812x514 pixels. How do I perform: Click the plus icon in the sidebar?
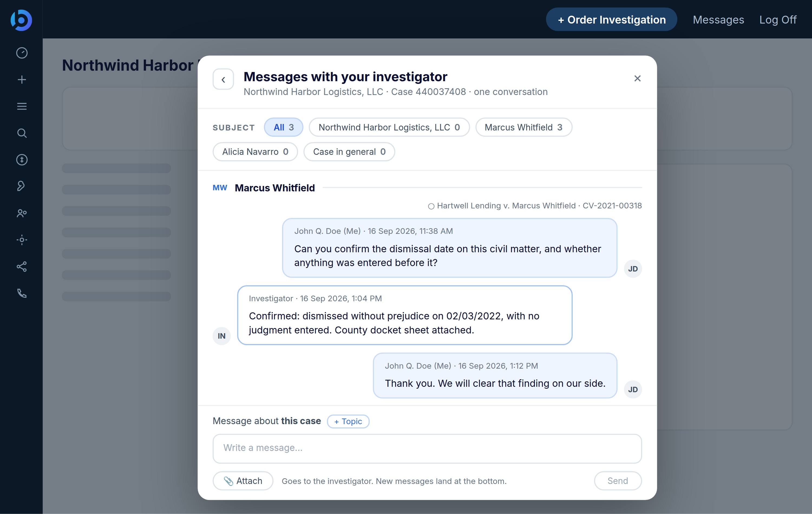coord(22,80)
